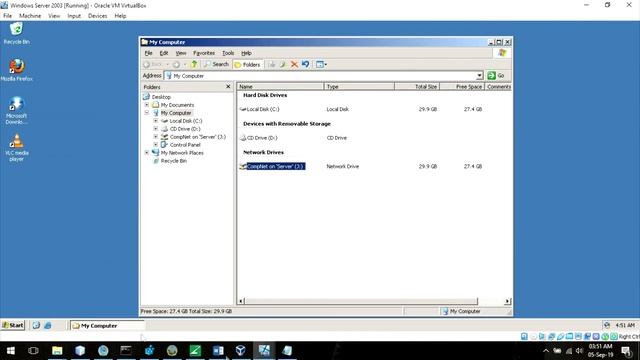Sort by Name column header
Image resolution: width=640 pixels, height=360 pixels.
(x=280, y=87)
